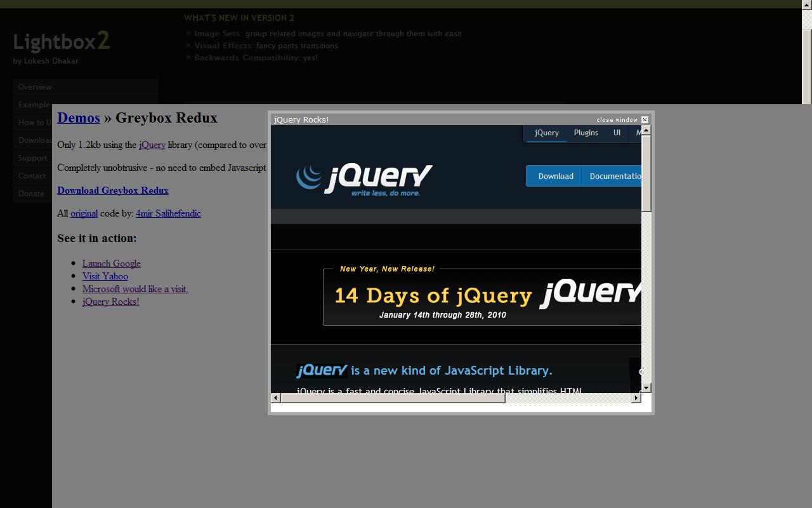
Task: Click the Download button on jQuery page
Action: (x=554, y=177)
